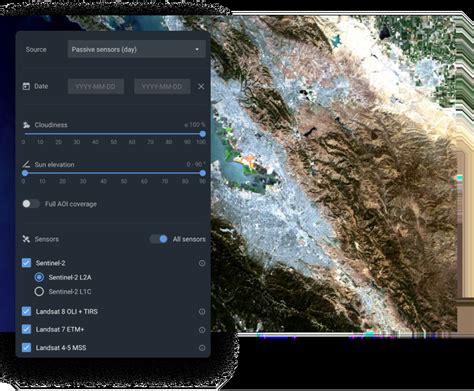Open info for Sentinel-2
474x391 pixels.
coord(202,263)
